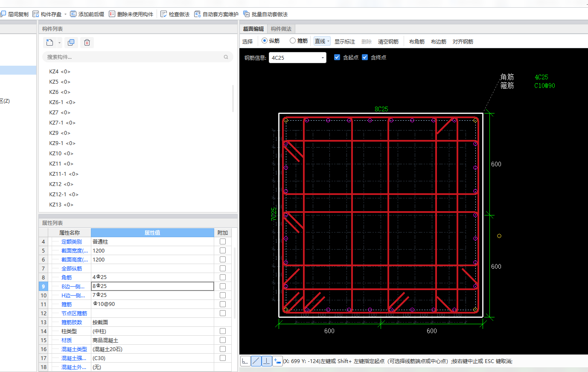Click the property list vertical scrollbar
588x372 pixels.
[x=235, y=282]
